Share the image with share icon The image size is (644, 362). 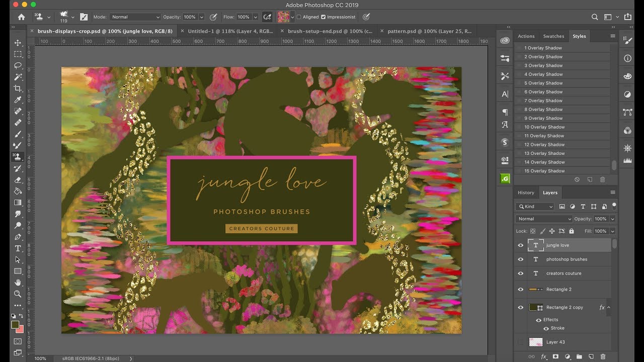click(627, 17)
